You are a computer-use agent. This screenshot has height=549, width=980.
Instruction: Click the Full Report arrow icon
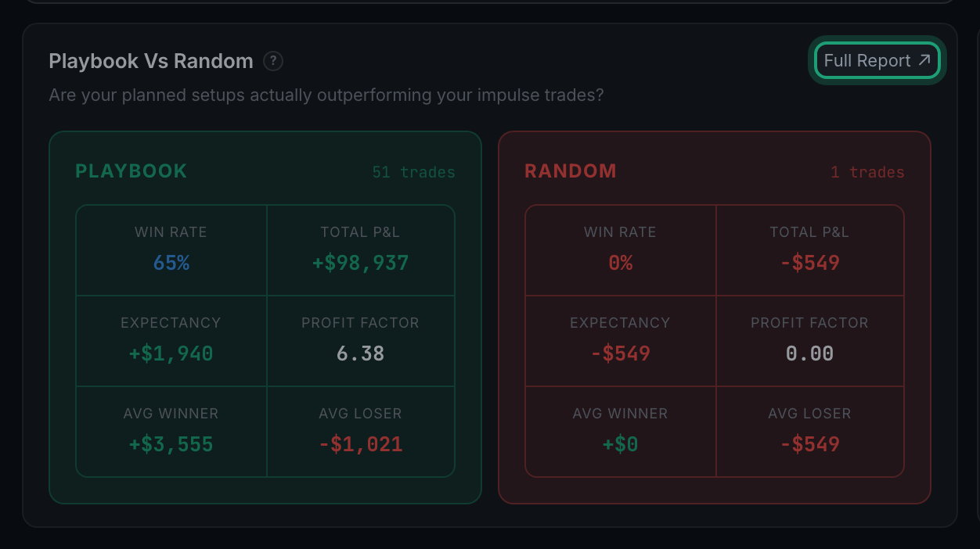[x=924, y=60]
